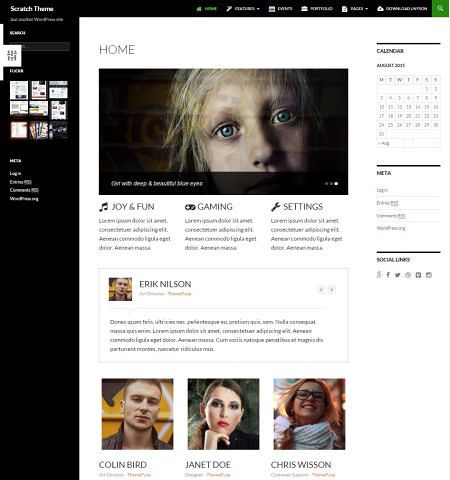Select the first slider pagination dot
450x480 pixels.
click(x=326, y=184)
